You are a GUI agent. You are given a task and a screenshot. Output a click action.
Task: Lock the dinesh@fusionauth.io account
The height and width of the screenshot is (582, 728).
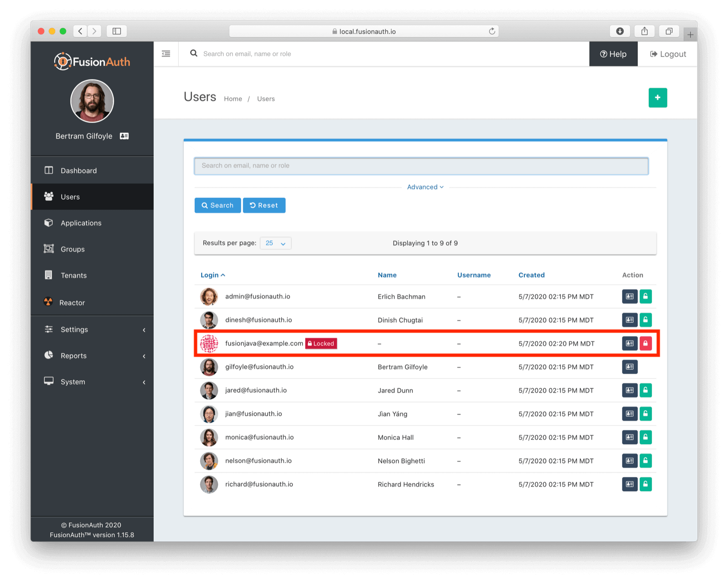pyautogui.click(x=646, y=320)
